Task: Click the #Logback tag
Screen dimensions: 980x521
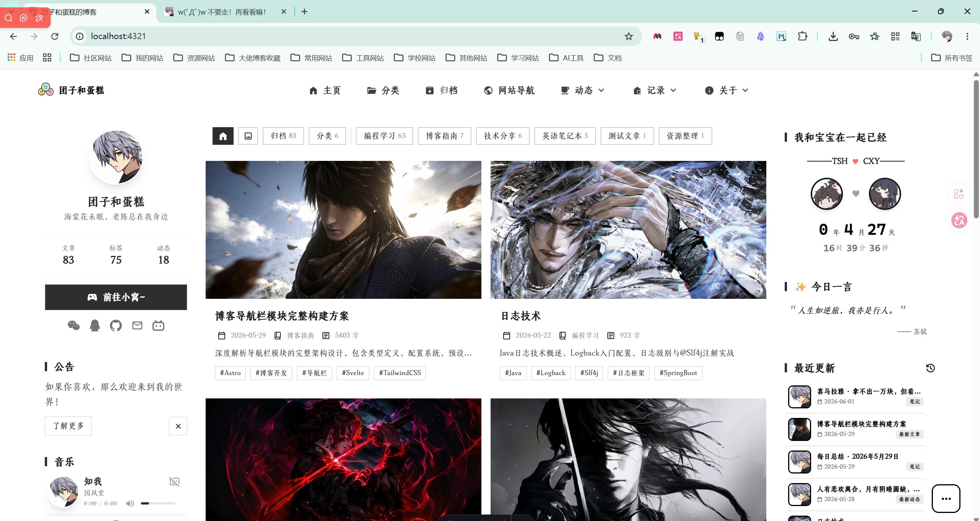Action: (551, 373)
